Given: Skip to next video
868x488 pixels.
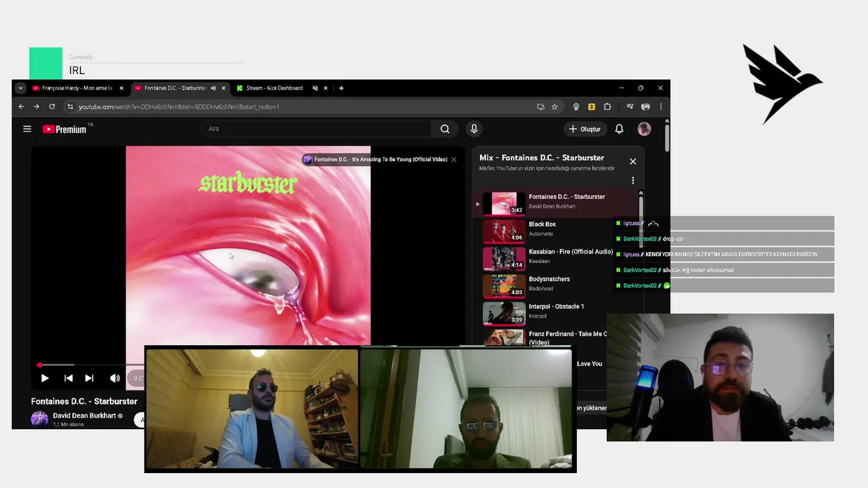Looking at the screenshot, I should [x=89, y=378].
